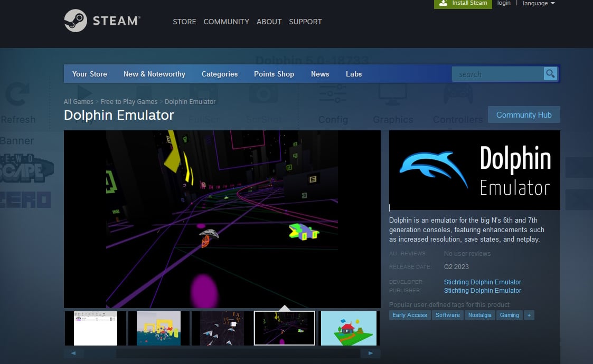Go to the Points Shop tab
This screenshot has width=593, height=364.
point(274,74)
